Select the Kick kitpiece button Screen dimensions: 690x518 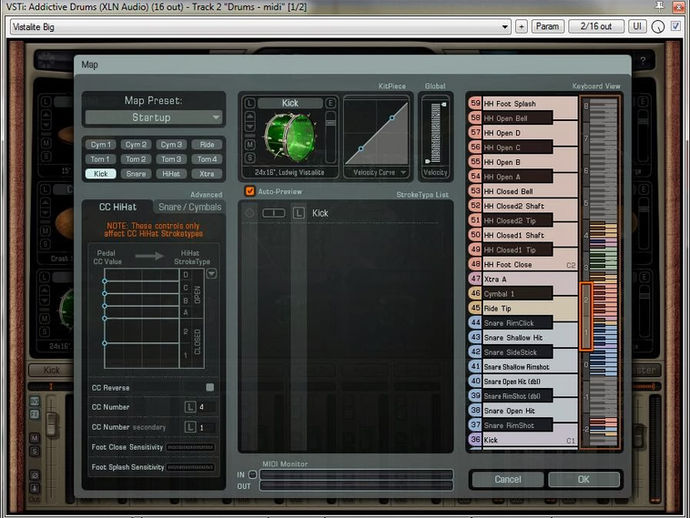[101, 173]
